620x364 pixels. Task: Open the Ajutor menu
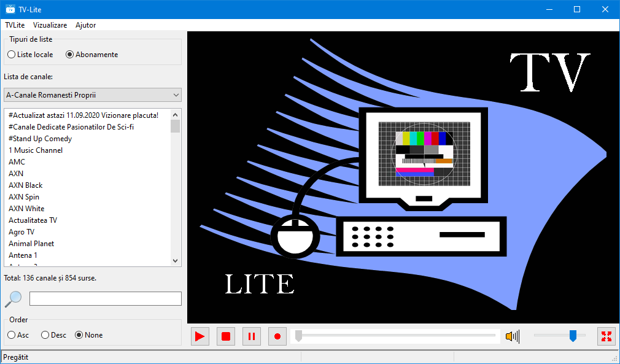tap(85, 25)
